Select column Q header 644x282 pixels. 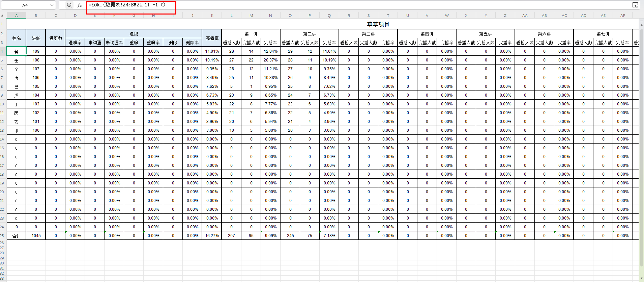pyautogui.click(x=329, y=16)
